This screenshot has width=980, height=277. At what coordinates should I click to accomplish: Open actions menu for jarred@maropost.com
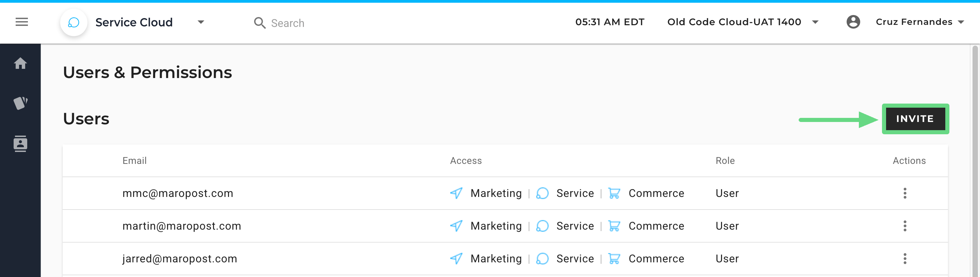click(905, 259)
